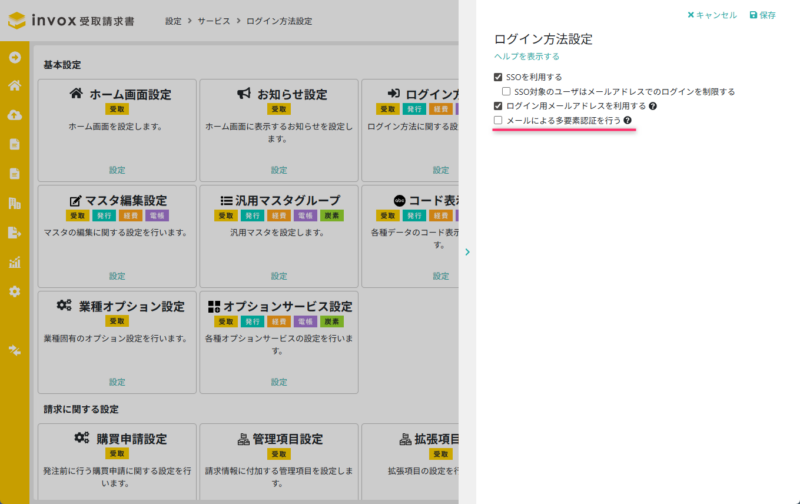This screenshot has width=800, height=504.
Task: Click the ログイン方法設定 panel heading
Action: tap(543, 39)
